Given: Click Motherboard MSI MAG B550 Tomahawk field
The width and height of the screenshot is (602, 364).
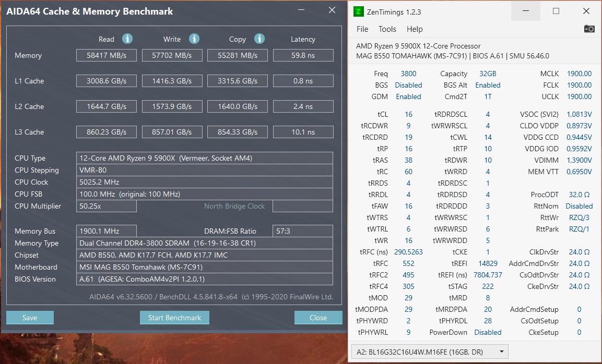Looking at the screenshot, I should point(205,267).
